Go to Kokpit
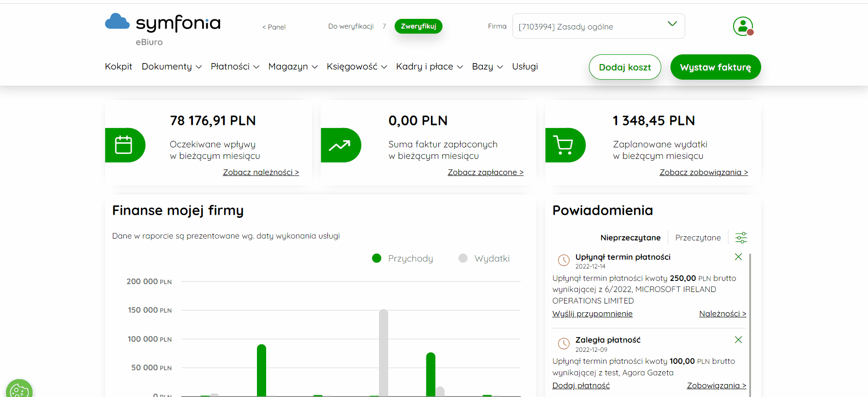Viewport: 868px width, 397px height. (118, 67)
